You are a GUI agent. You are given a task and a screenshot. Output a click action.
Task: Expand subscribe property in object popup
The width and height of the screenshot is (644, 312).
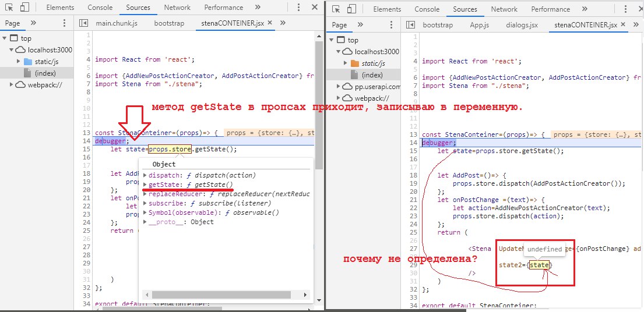[145, 203]
